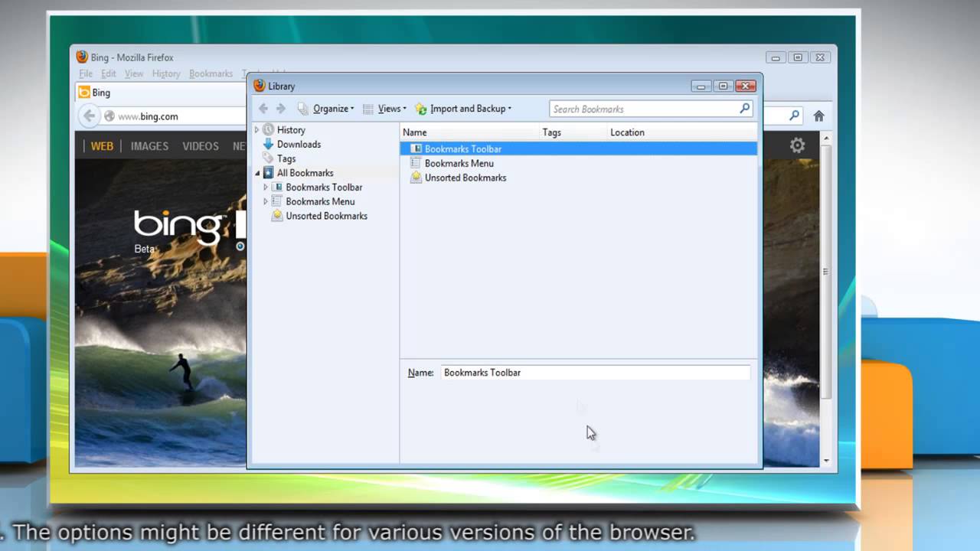The height and width of the screenshot is (551, 980).
Task: Click the Firefox back button
Action: click(x=90, y=116)
